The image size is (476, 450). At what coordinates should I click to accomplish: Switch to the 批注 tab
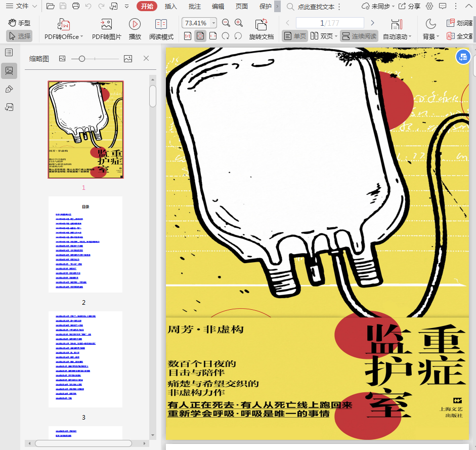click(194, 6)
